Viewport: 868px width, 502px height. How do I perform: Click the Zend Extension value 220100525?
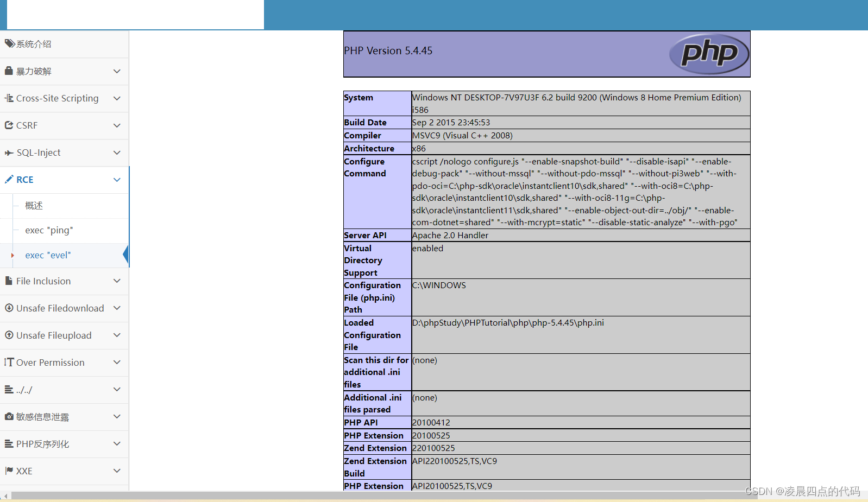coord(433,448)
